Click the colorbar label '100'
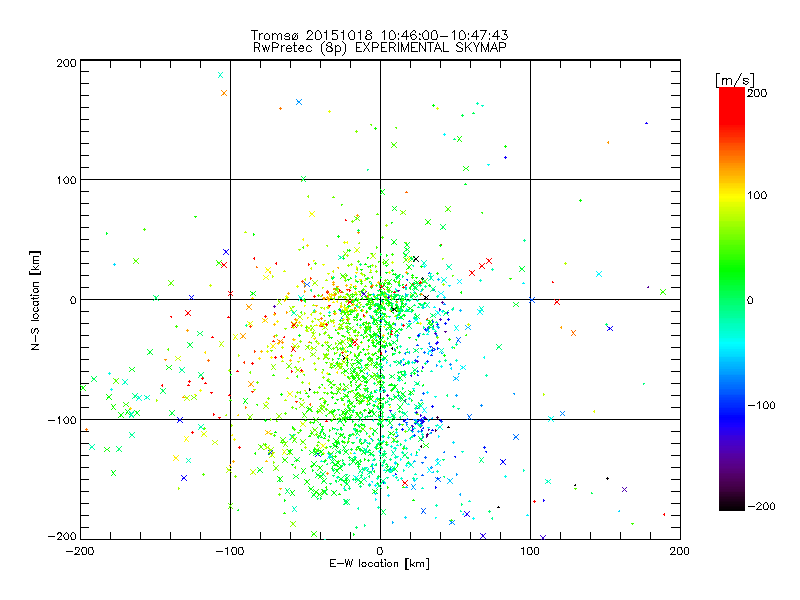 757,195
